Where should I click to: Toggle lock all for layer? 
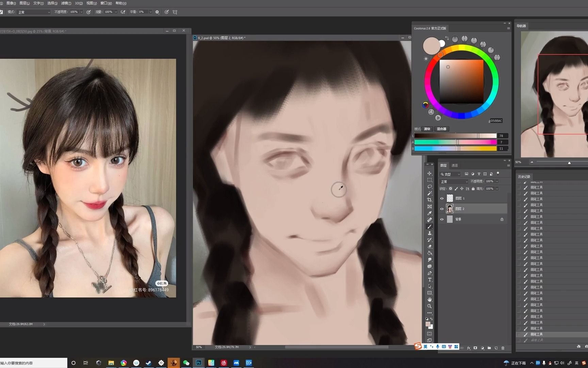[x=473, y=188]
